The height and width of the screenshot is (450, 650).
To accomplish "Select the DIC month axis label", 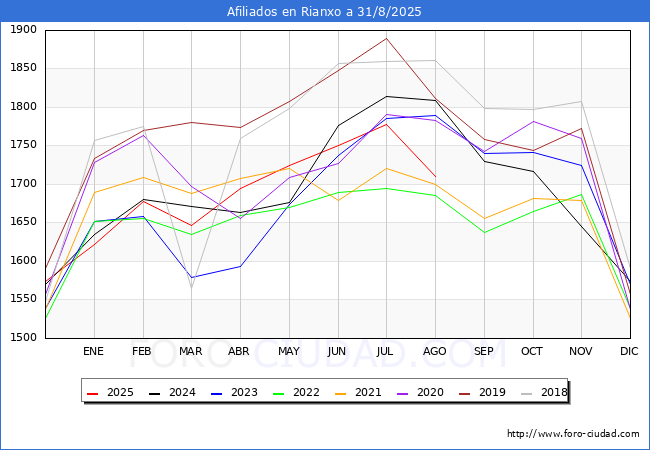I will click(629, 351).
